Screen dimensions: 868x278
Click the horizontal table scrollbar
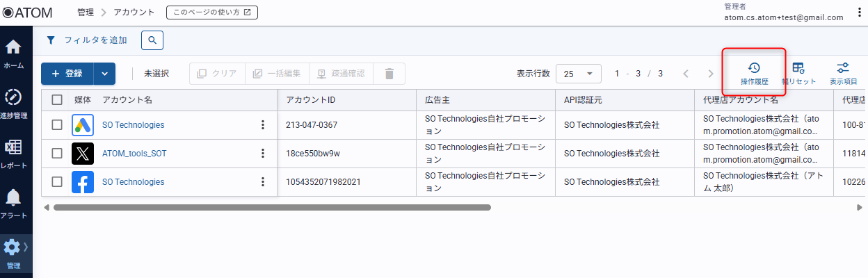(x=271, y=207)
